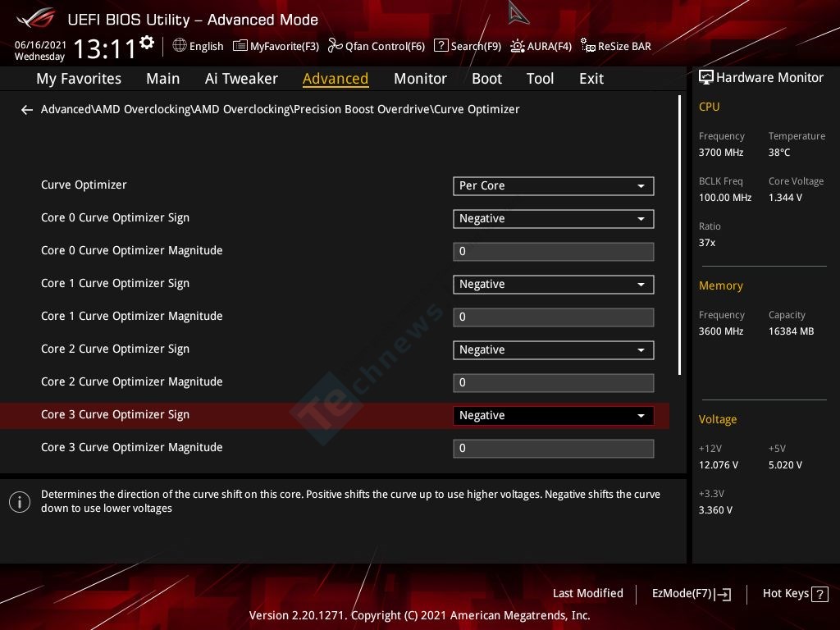Select Core 2 Curve Optimizer Magnitude label
Screen dimensions: 840x630
click(132, 381)
